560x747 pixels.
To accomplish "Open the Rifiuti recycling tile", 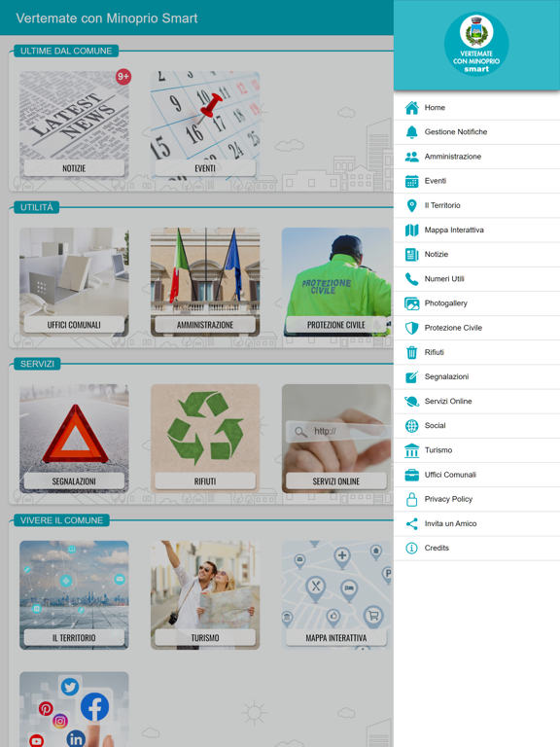I will point(205,439).
